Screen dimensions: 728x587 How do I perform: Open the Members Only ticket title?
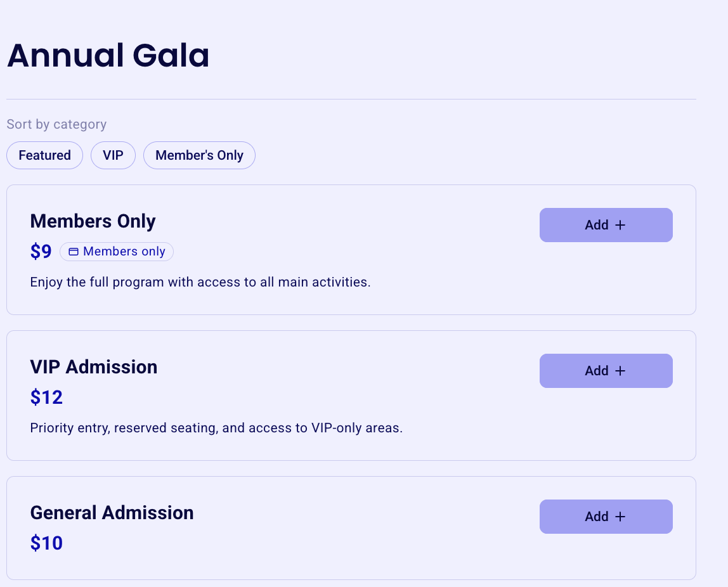pyautogui.click(x=93, y=221)
